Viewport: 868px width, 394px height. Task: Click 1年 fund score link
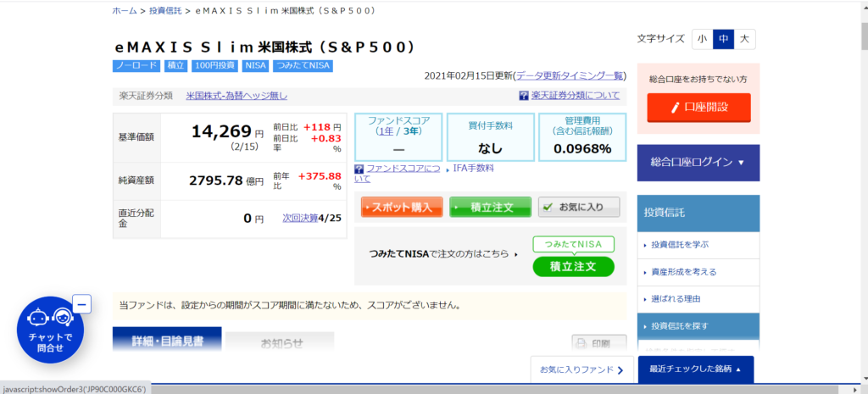tap(386, 131)
